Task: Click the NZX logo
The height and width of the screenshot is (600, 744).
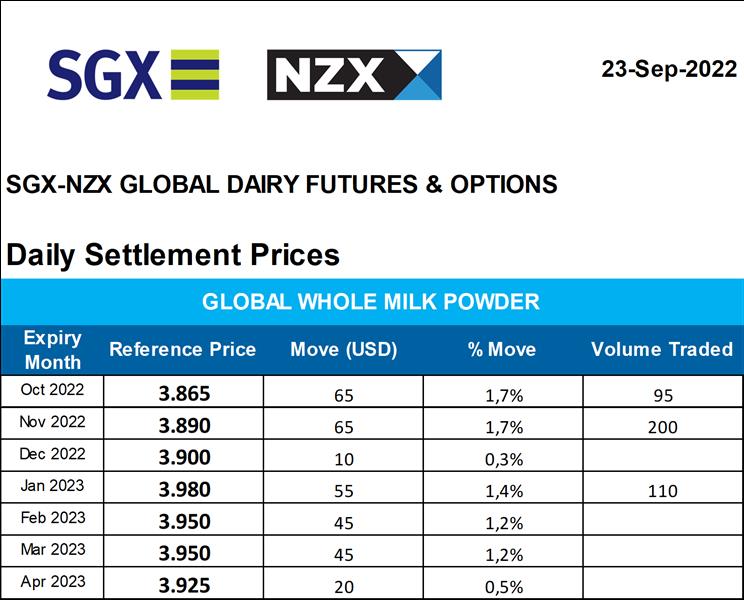Action: [x=354, y=75]
